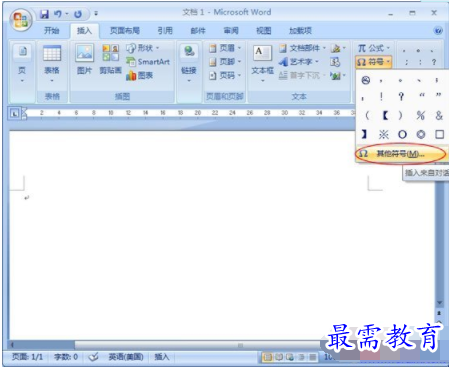The image size is (449, 368).
Task: Redo via the Quick Access toolbar
Action: pyautogui.click(x=78, y=14)
